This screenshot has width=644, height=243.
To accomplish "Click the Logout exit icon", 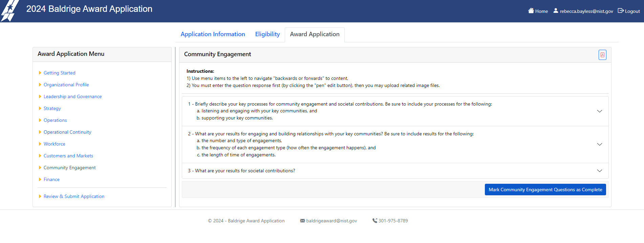I will pos(621,11).
